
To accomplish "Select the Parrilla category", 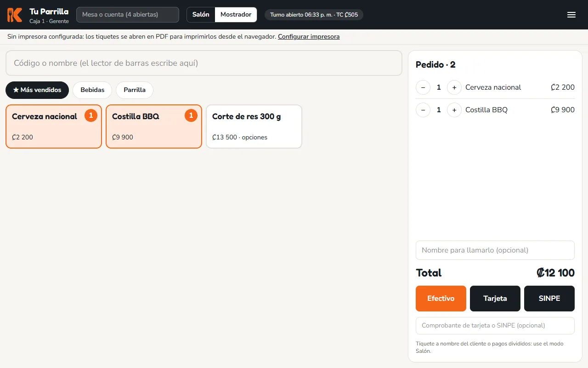I will click(135, 90).
